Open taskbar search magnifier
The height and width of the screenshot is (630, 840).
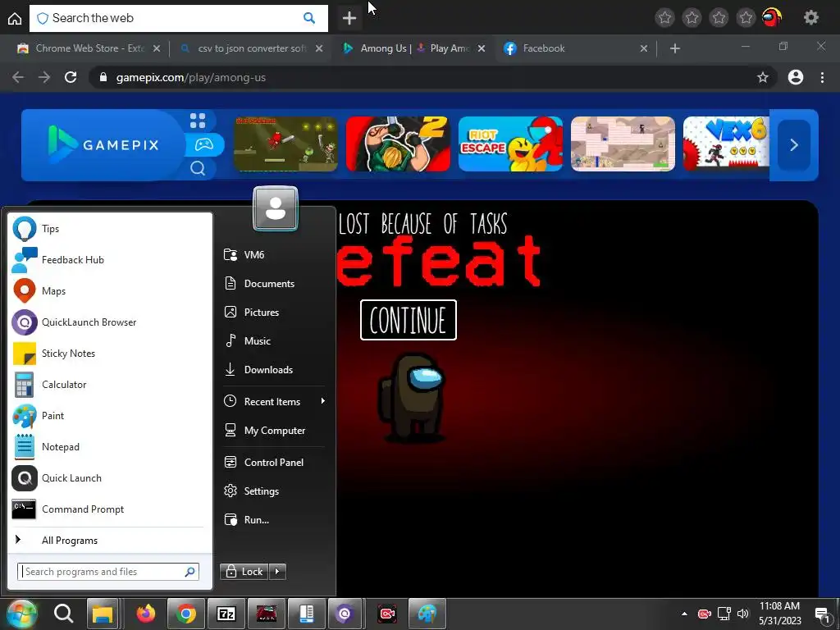(x=63, y=614)
